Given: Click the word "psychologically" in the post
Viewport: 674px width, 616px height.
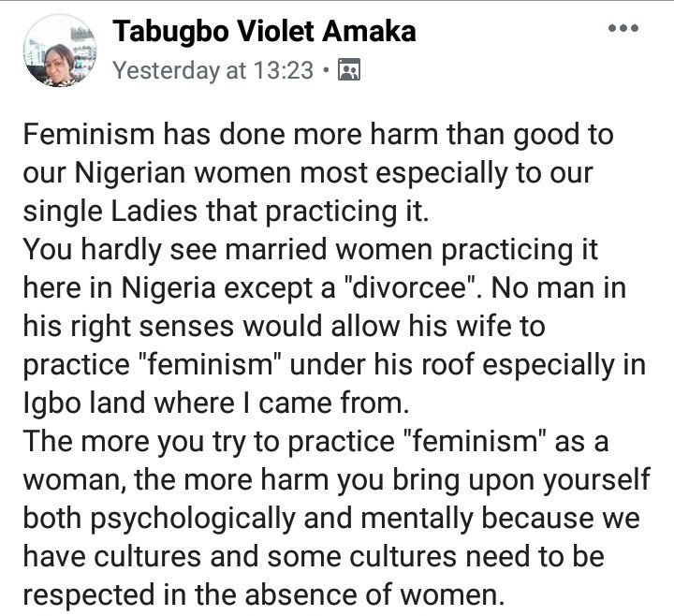Looking at the screenshot, I should coord(193,519).
